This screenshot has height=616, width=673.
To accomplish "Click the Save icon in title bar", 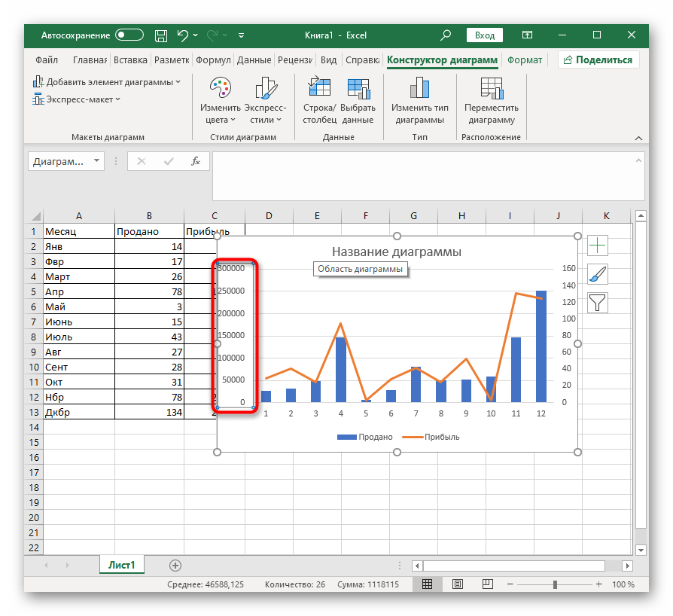I will [160, 35].
